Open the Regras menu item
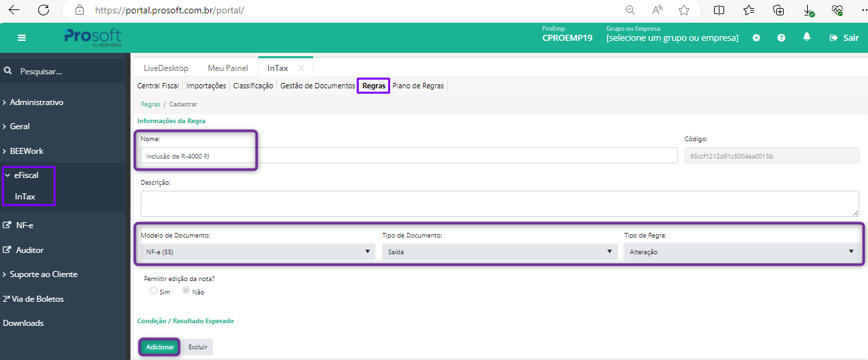 [373, 86]
